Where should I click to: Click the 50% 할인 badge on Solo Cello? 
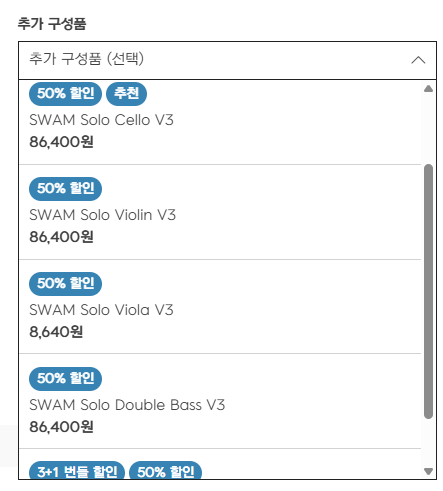point(65,93)
